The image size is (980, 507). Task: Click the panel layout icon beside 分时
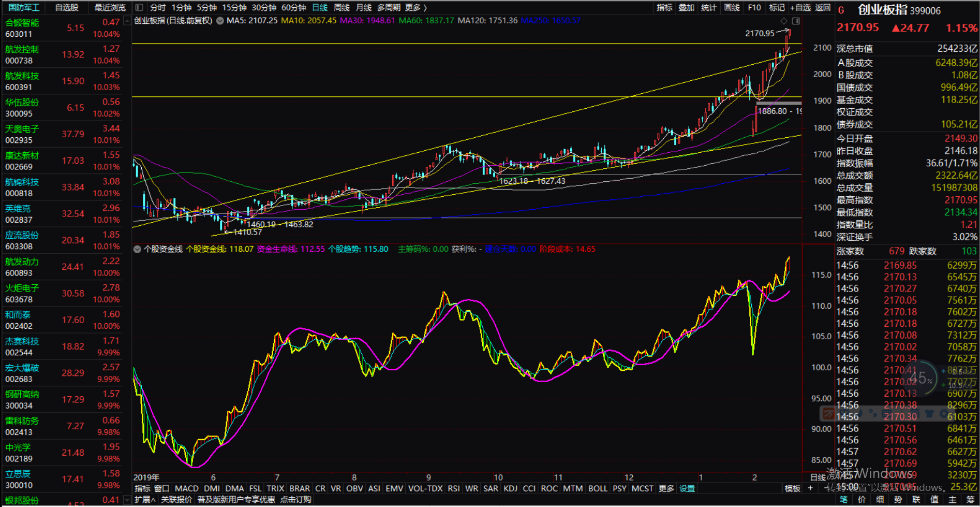139,7
